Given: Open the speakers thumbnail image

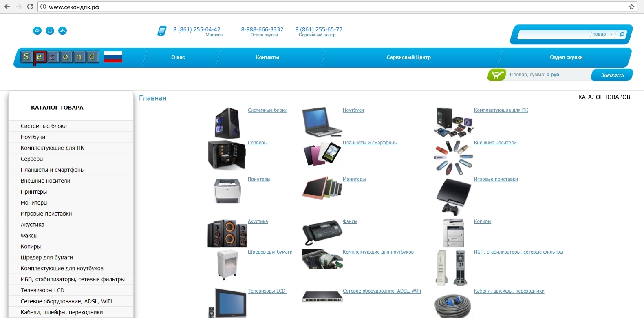Looking at the screenshot, I should (227, 234).
